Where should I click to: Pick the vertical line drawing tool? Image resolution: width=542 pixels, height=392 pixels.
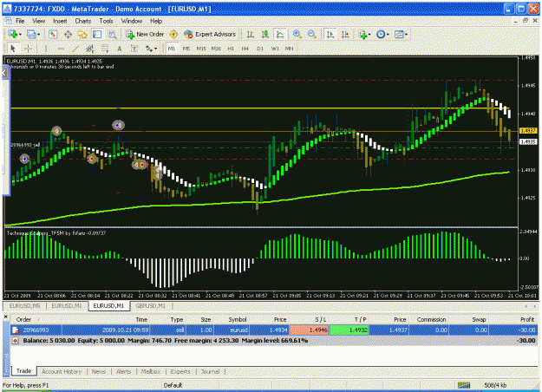tap(45, 49)
